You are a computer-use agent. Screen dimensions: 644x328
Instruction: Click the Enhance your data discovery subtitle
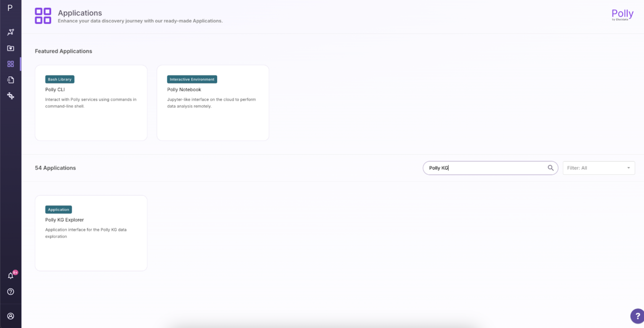coord(140,21)
